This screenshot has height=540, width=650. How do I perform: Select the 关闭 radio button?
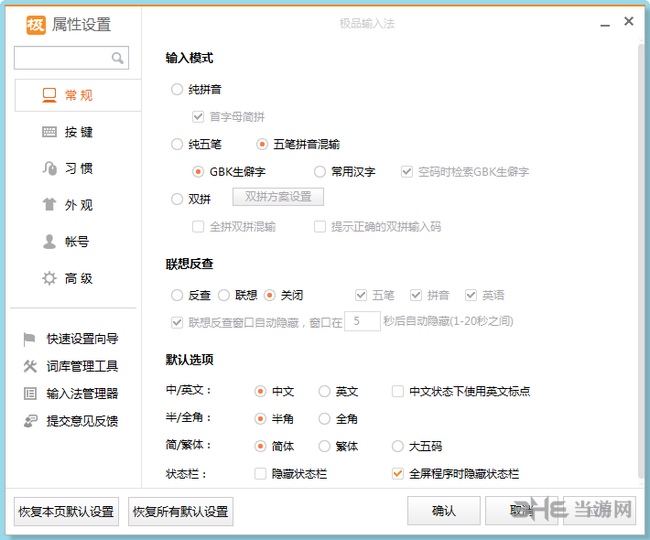pyautogui.click(x=269, y=295)
